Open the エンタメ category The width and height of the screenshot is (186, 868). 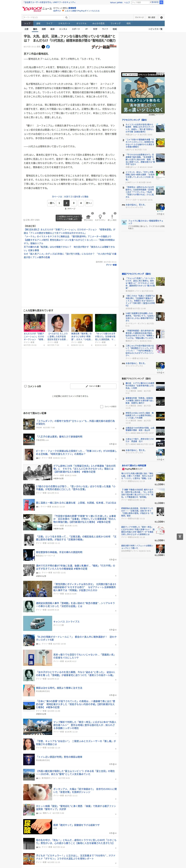(x=63, y=29)
